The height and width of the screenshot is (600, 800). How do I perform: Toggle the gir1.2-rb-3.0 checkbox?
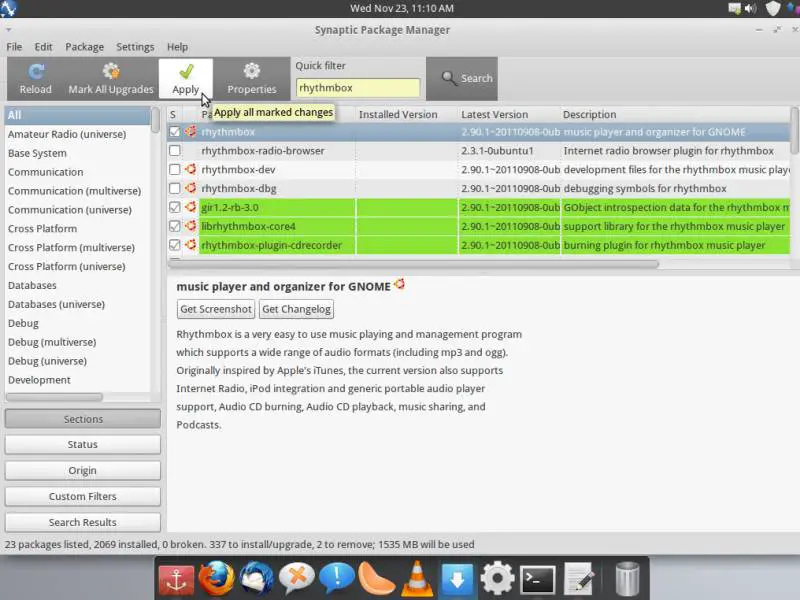[174, 207]
